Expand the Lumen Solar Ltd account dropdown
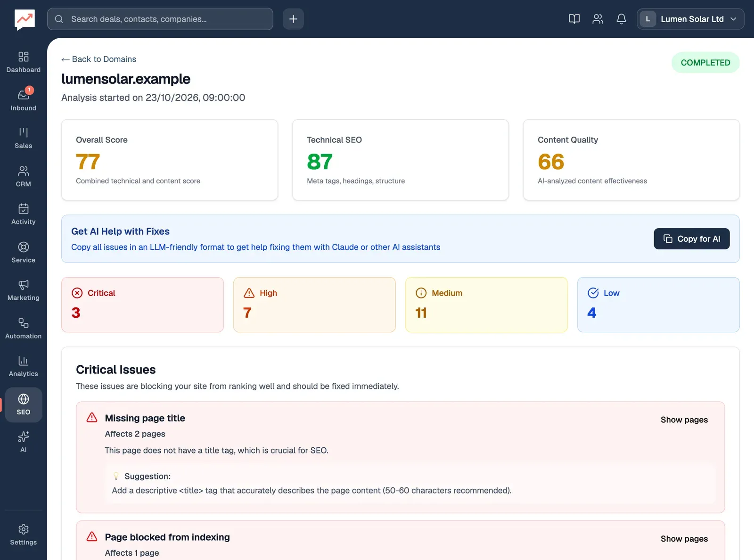Image resolution: width=754 pixels, height=560 pixels. click(690, 19)
